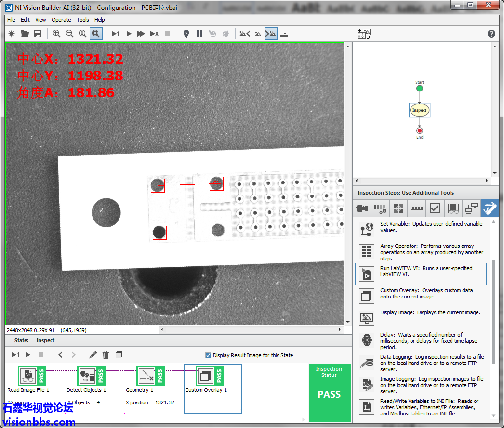Click the previous image toolbar icon
This screenshot has width=504, height=428.
[245, 34]
